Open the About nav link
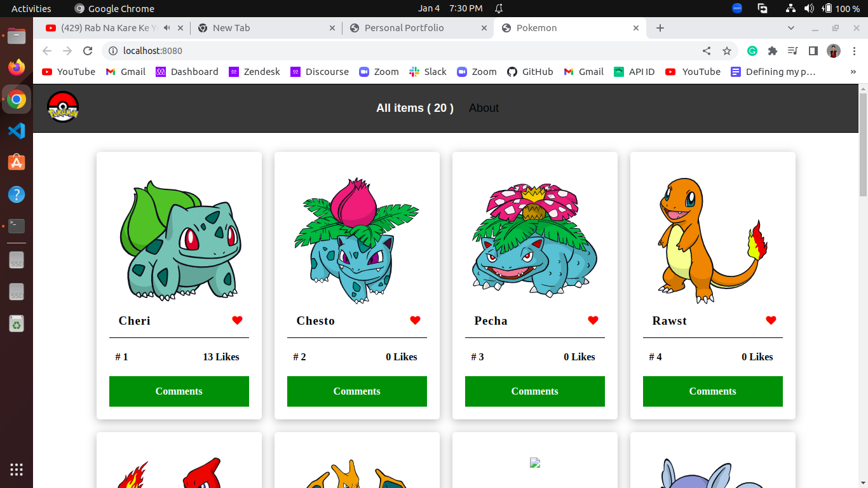The height and width of the screenshot is (488, 868). [x=484, y=108]
